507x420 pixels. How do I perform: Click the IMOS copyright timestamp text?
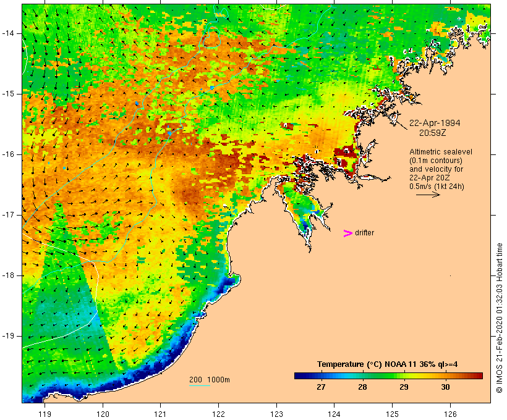coord(500,318)
